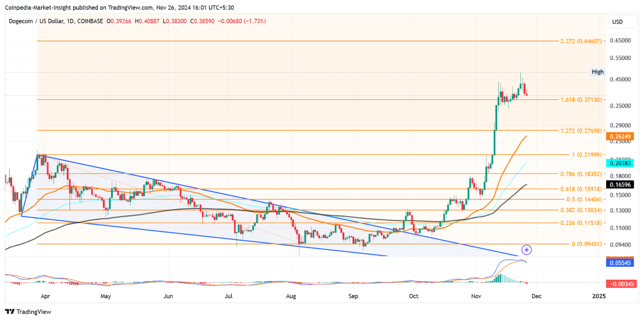
Task: Select the 0.5 (0.14404) Fibonacci level label
Action: pos(584,200)
